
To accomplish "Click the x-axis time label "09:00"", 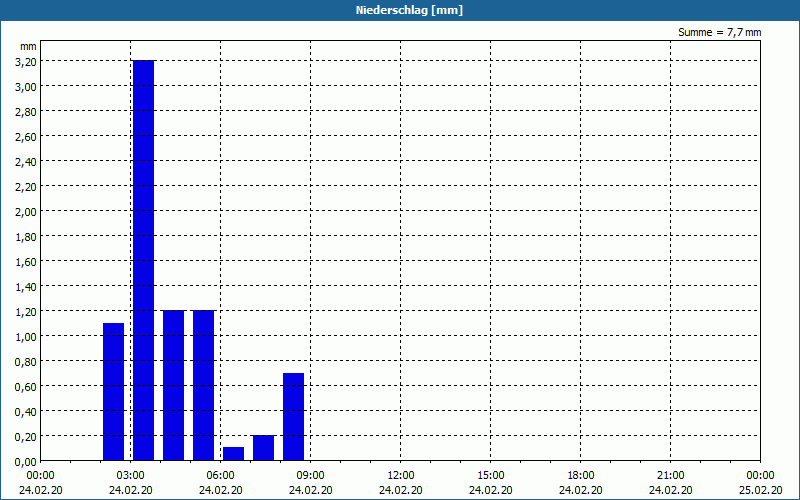I will coord(311,476).
